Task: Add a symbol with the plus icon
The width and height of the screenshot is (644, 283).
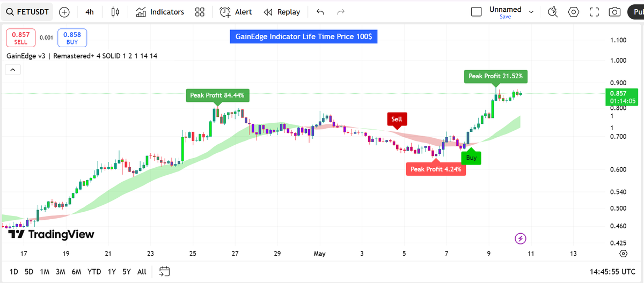Action: [64, 12]
